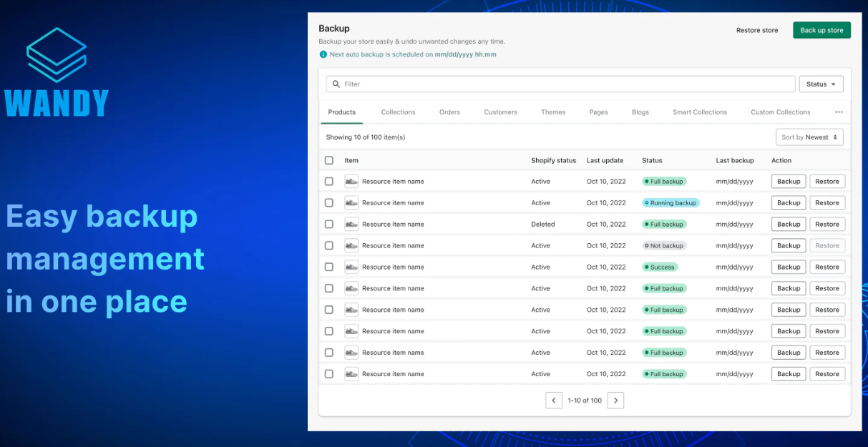Go to the previous page of results

pyautogui.click(x=554, y=401)
